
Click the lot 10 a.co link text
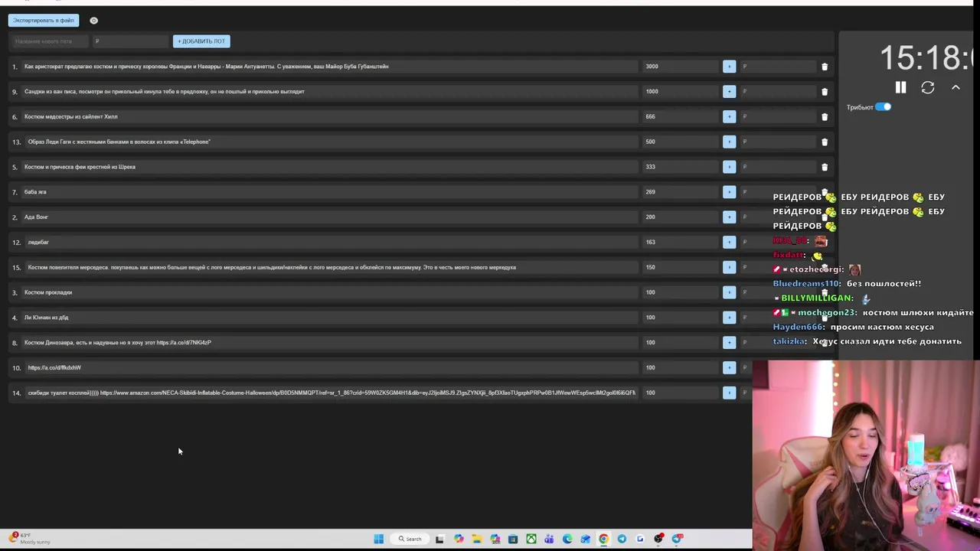[x=54, y=368]
